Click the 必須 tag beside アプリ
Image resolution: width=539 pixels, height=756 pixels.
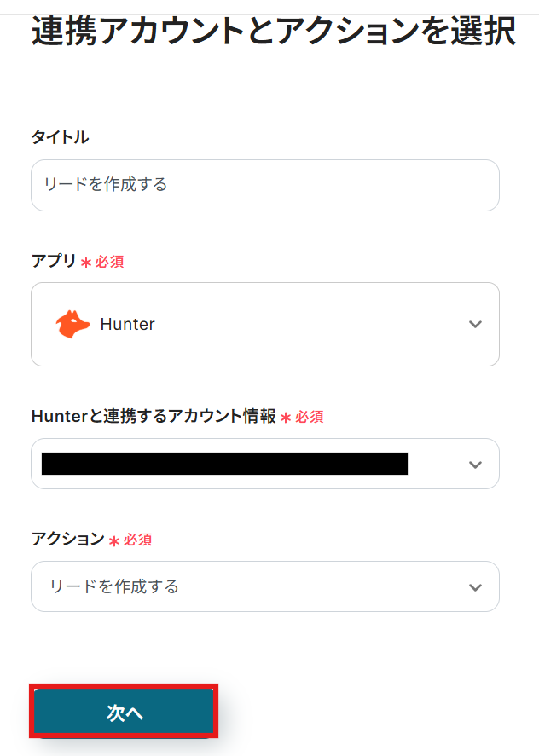click(x=109, y=263)
